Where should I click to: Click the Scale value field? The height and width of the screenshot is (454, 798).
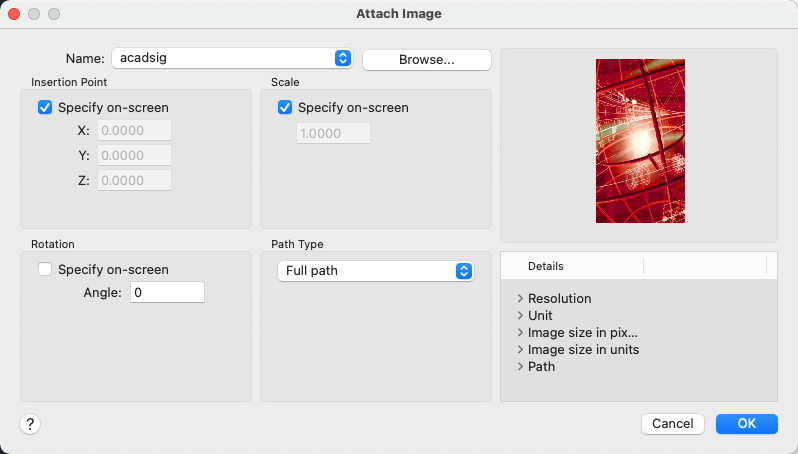pos(333,133)
